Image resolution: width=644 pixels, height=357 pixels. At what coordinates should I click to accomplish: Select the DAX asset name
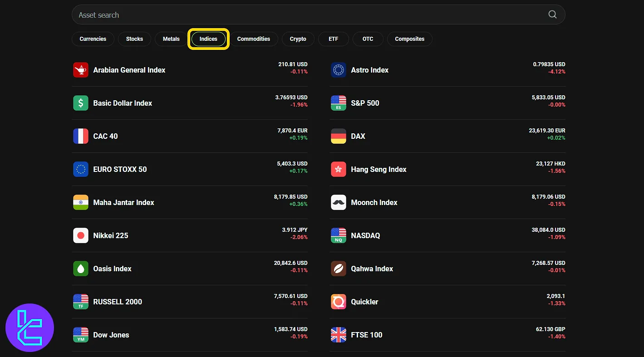[x=358, y=136]
